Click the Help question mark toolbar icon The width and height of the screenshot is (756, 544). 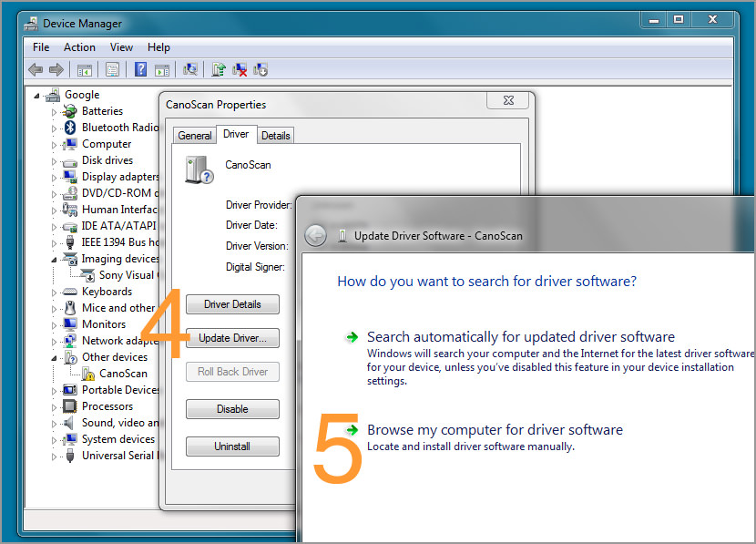[x=140, y=69]
